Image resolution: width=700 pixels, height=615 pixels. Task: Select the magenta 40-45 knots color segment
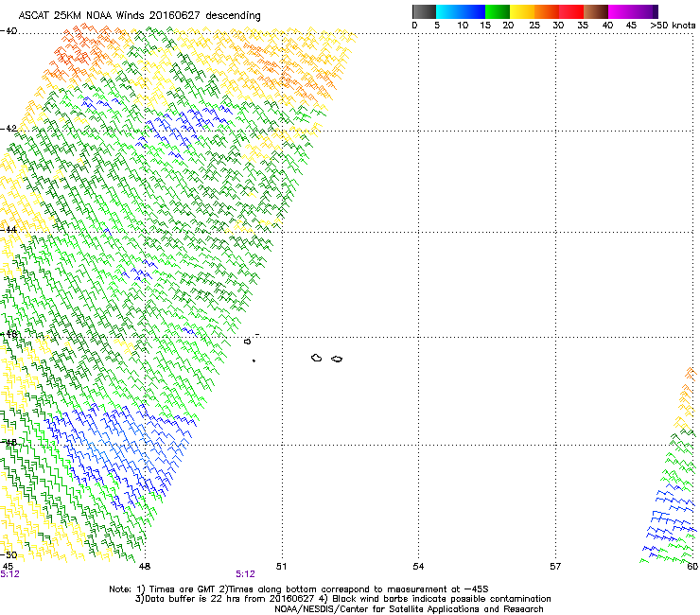click(x=621, y=11)
